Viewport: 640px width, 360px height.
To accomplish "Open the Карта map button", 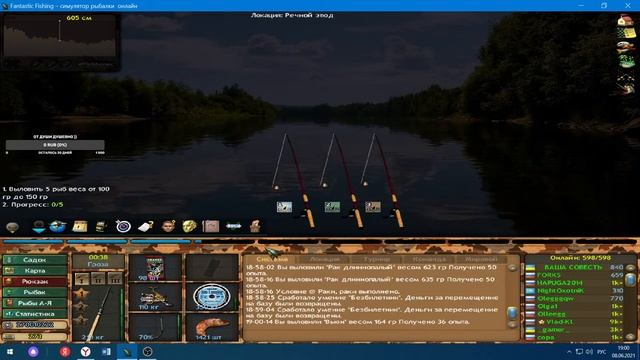I will tap(35, 271).
